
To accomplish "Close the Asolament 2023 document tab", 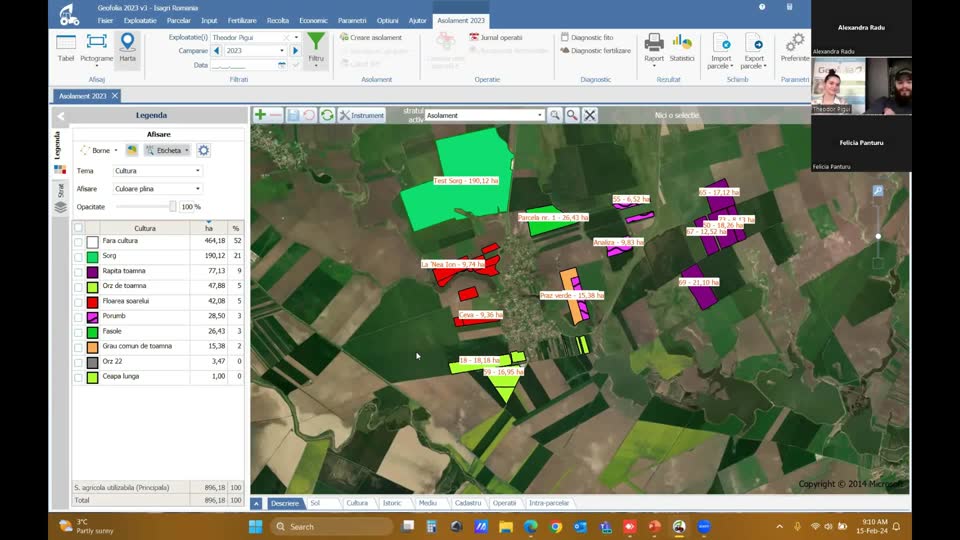I will click(115, 96).
